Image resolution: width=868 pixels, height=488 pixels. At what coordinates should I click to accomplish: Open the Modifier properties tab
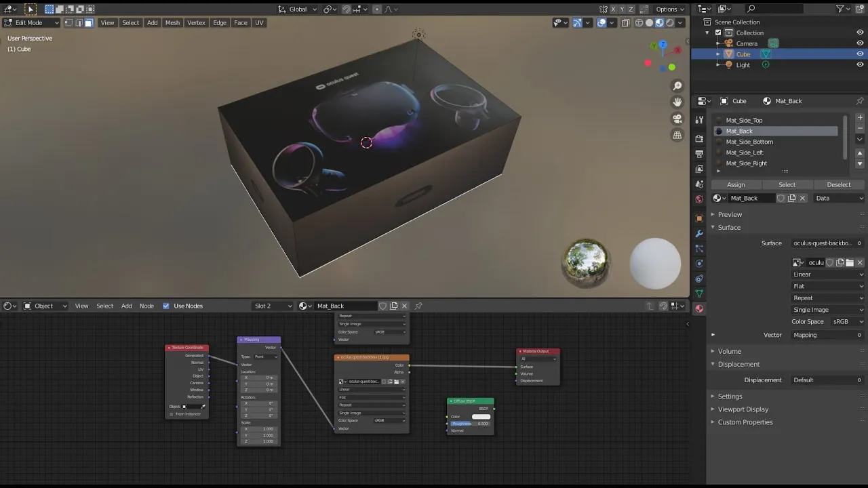(x=699, y=233)
